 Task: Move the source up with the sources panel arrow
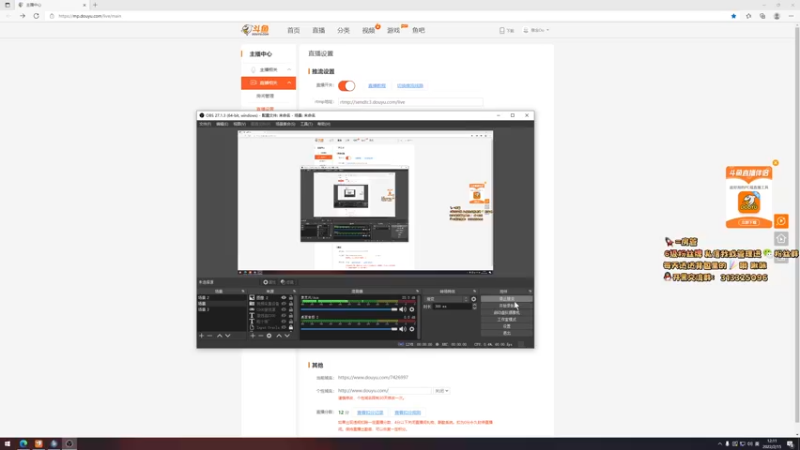279,336
